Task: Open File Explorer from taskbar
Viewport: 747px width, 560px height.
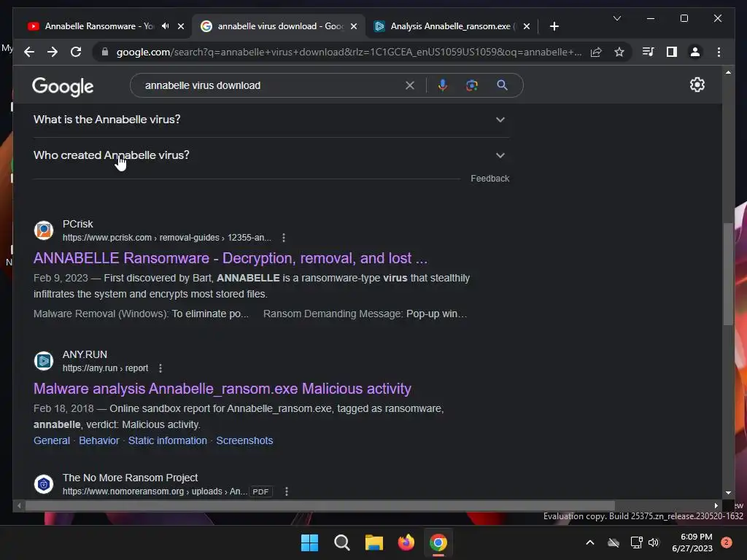Action: (x=374, y=542)
